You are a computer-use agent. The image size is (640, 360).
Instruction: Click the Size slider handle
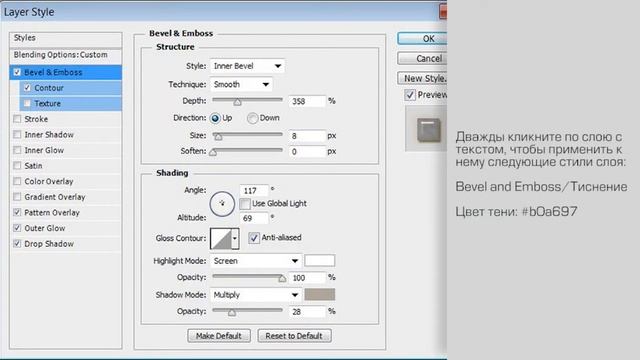[x=218, y=136]
